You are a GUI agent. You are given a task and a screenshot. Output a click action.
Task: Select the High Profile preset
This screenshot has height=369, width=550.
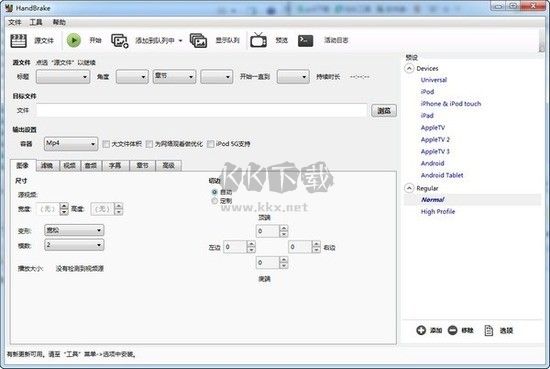pyautogui.click(x=438, y=212)
